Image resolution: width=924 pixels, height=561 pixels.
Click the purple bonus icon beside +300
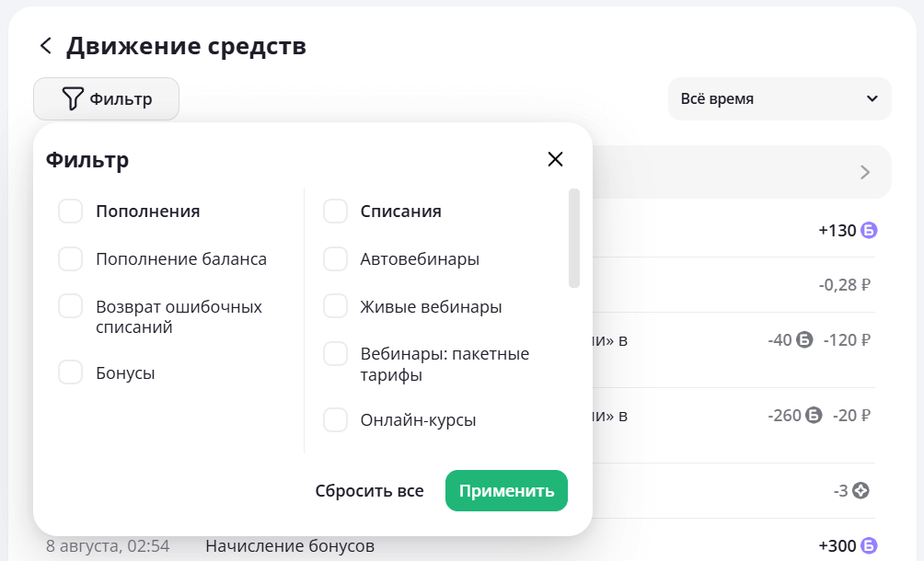click(869, 546)
